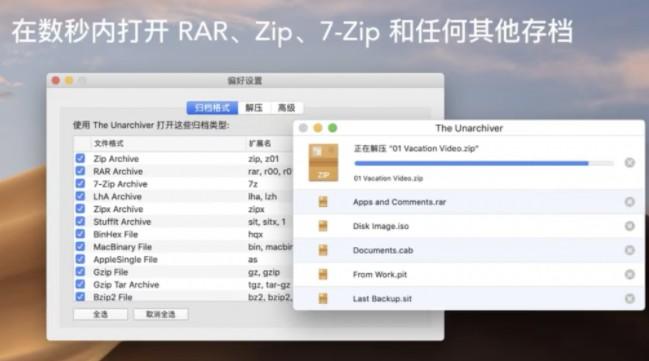Switch to the 归档格式 tab
The image size is (649, 361).
212,108
